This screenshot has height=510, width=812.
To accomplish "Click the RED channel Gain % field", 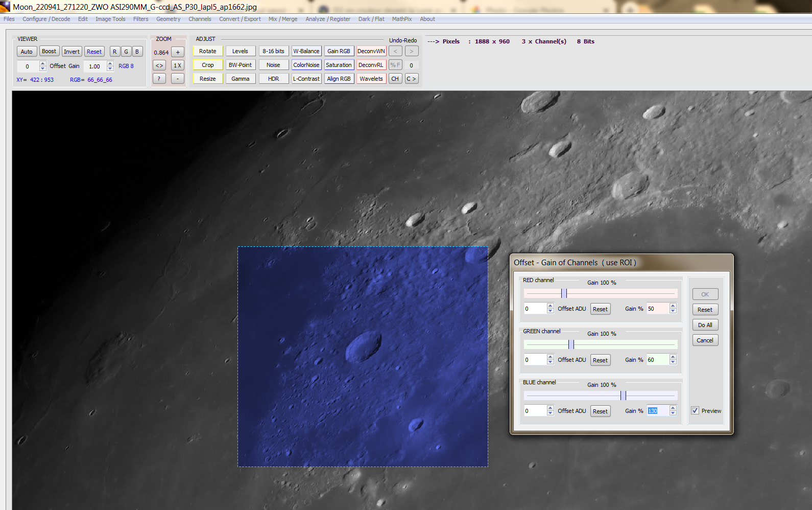I will 658,309.
